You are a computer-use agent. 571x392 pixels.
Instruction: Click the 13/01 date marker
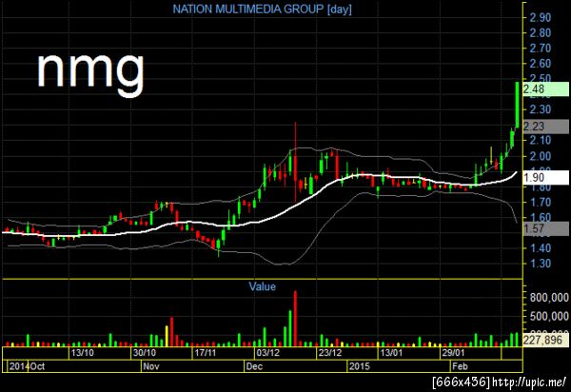point(391,353)
